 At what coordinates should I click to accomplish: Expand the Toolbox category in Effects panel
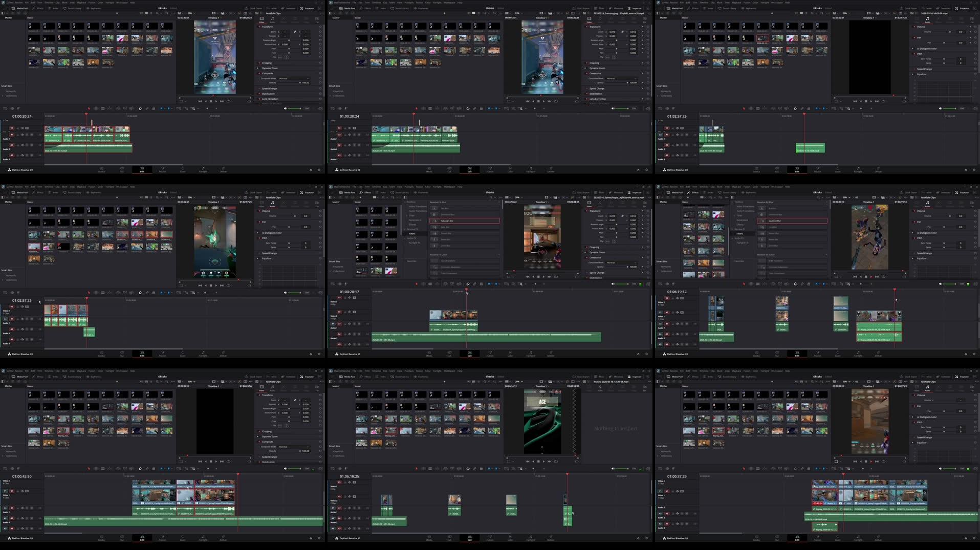click(411, 202)
